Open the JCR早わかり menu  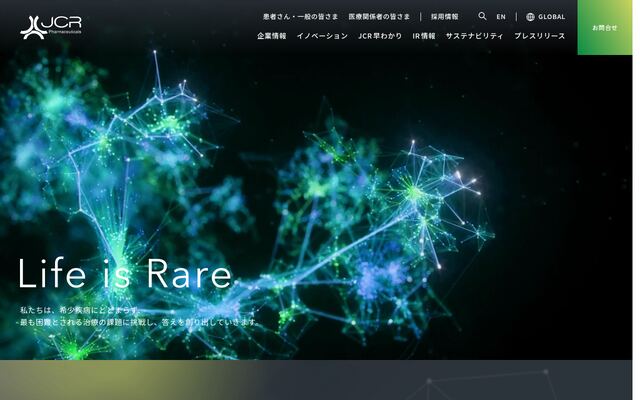pyautogui.click(x=380, y=36)
